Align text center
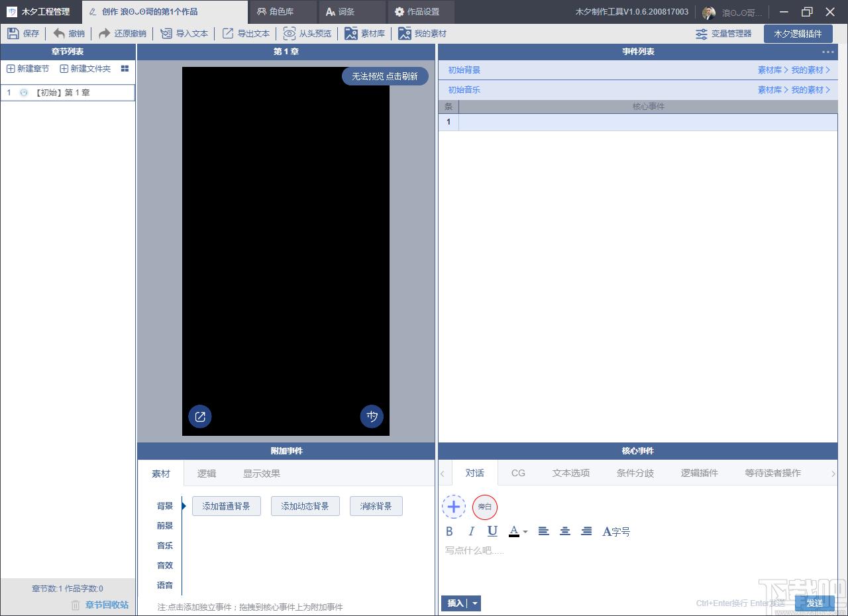The width and height of the screenshot is (848, 616). coord(565,531)
